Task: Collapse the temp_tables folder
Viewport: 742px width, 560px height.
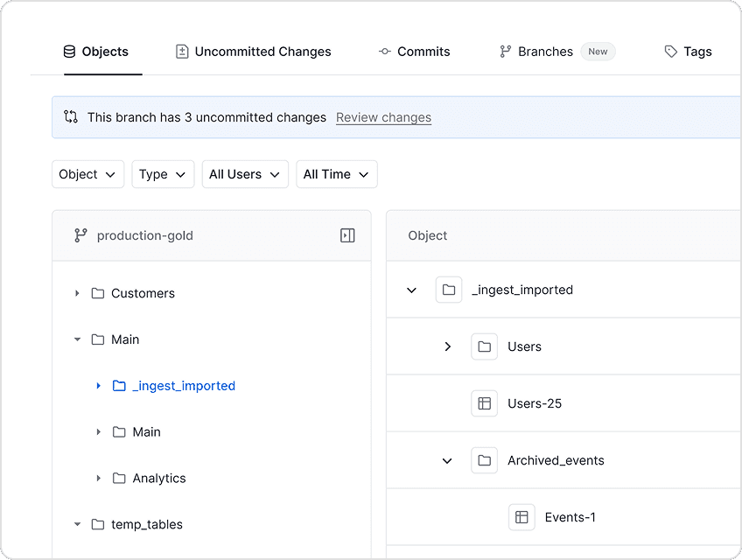Action: (77, 524)
